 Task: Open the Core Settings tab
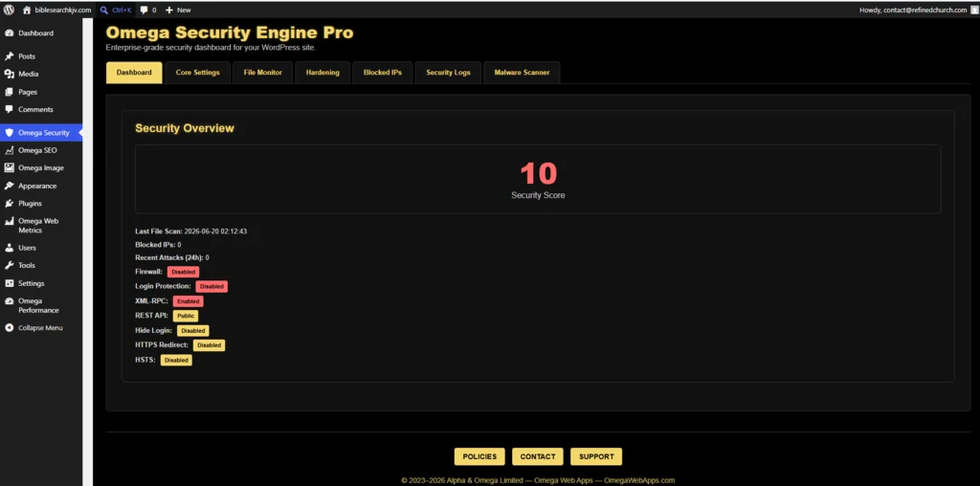point(197,73)
